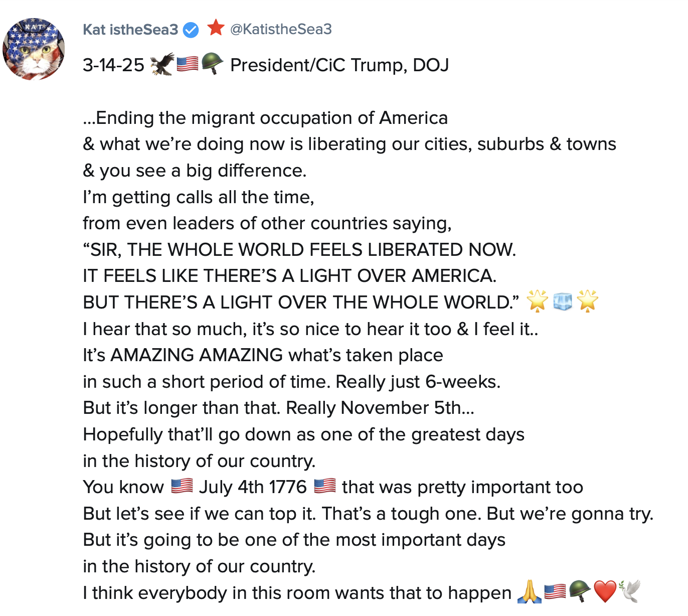
Task: Click the helmet emoji before President/CiC
Action: pyautogui.click(x=212, y=64)
